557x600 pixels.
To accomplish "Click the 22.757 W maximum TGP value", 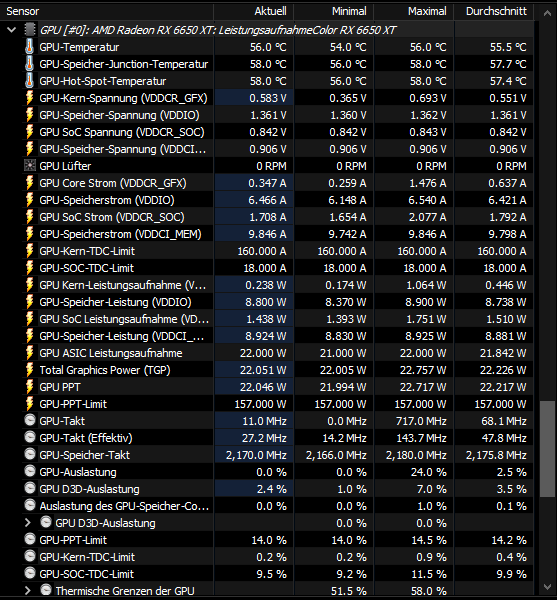I will click(x=423, y=370).
